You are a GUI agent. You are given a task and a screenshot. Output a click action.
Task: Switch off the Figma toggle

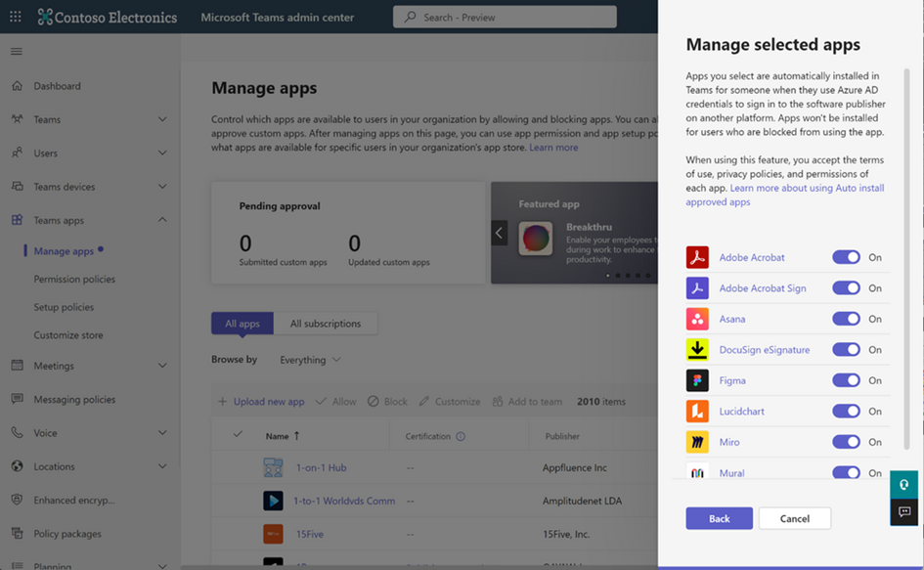pyautogui.click(x=846, y=380)
